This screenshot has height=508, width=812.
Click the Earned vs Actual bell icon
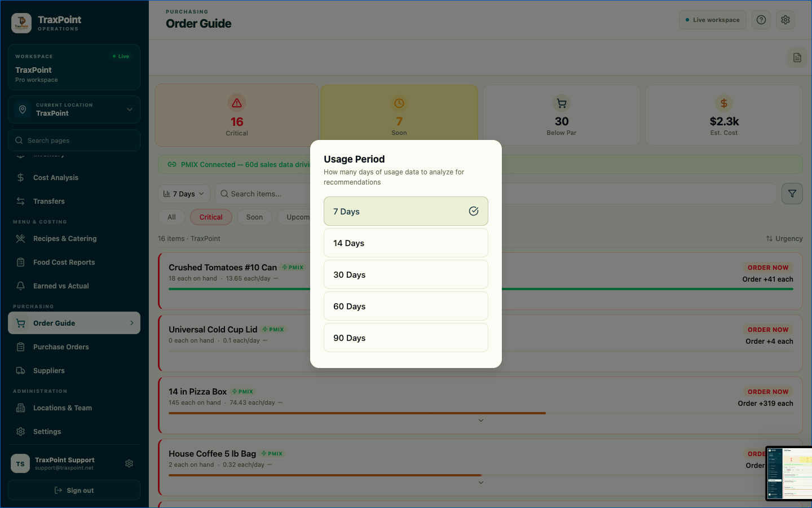(21, 286)
